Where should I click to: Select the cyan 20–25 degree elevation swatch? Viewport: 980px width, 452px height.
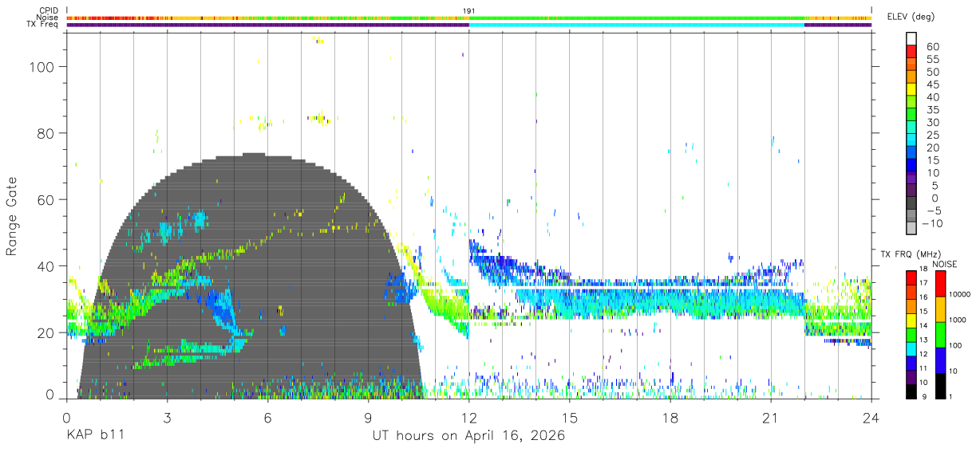[x=912, y=140]
